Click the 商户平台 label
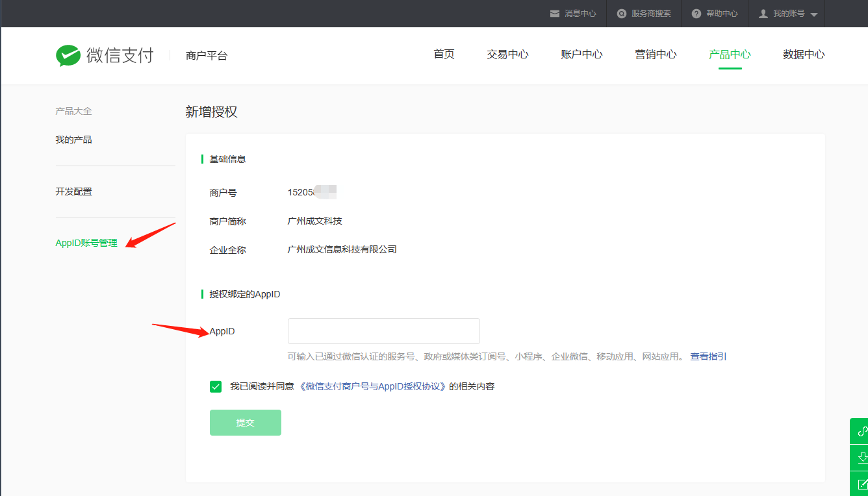The height and width of the screenshot is (496, 868). [207, 56]
